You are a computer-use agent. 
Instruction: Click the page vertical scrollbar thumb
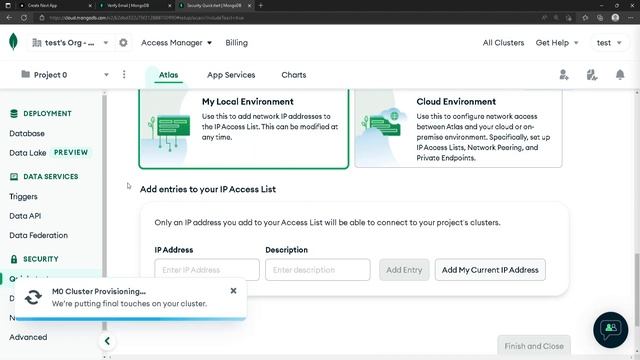pos(636,290)
